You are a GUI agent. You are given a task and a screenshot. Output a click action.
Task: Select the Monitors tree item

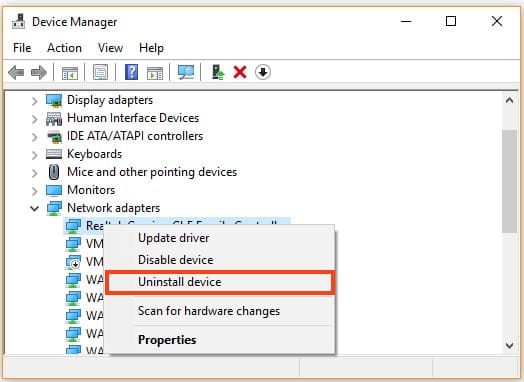[x=91, y=190]
